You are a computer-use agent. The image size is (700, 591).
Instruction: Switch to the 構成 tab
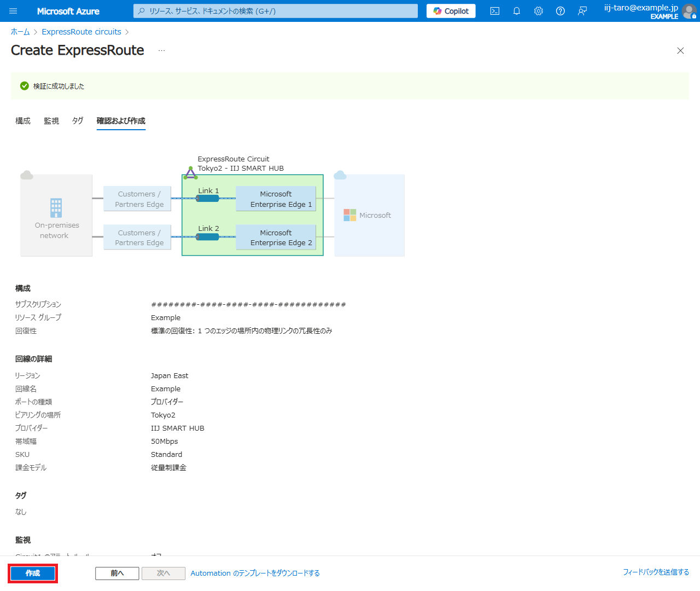pos(23,121)
